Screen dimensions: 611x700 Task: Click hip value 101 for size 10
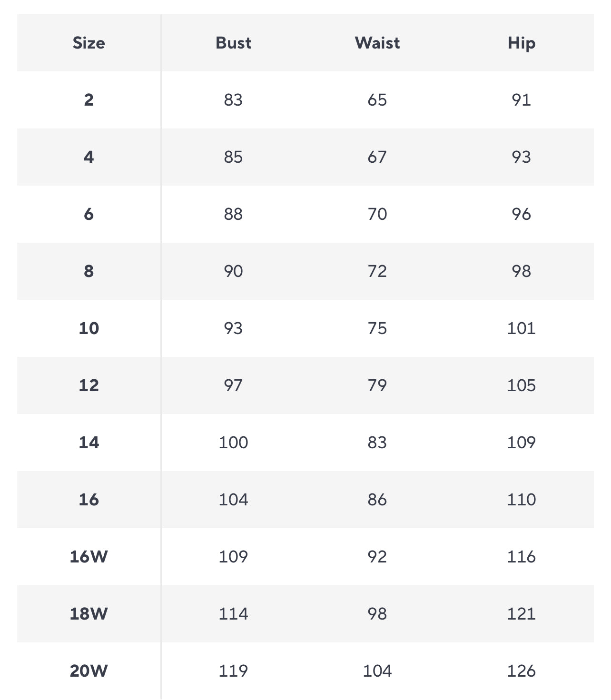pos(522,328)
